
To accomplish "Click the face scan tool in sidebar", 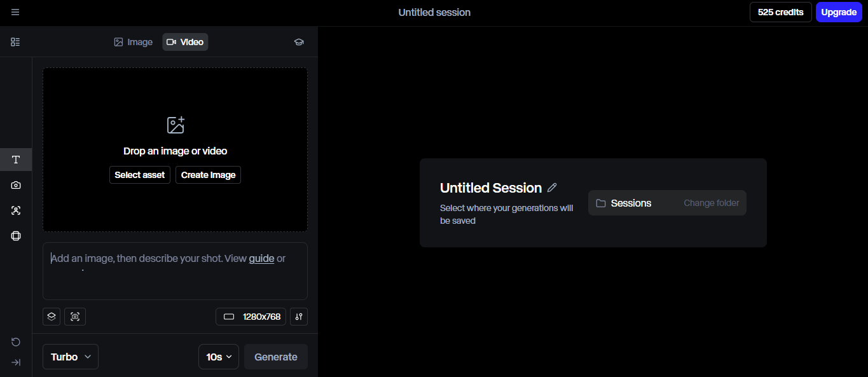I will 16,210.
